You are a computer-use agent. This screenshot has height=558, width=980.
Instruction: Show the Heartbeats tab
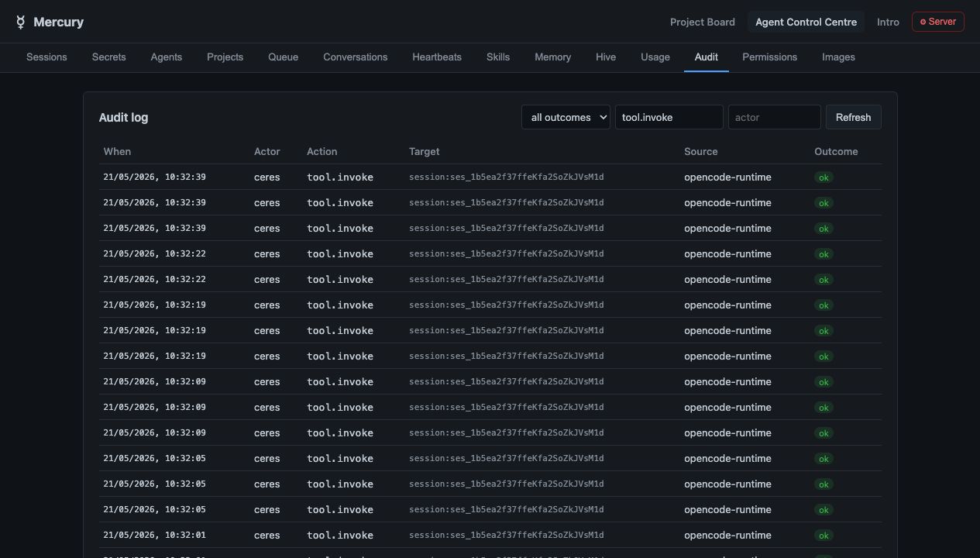tap(437, 57)
